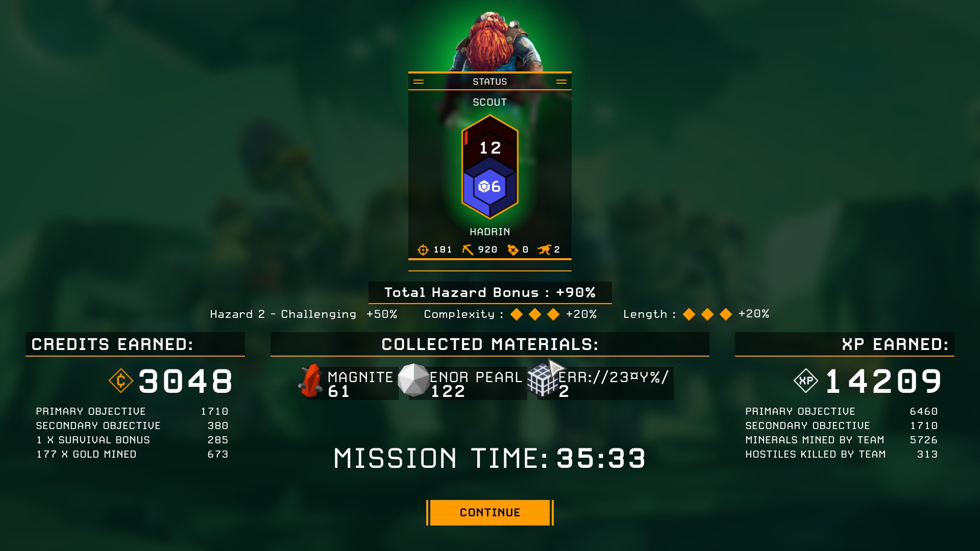The image size is (980, 551).
Task: Click the revives icon showing 0
Action: [x=513, y=249]
